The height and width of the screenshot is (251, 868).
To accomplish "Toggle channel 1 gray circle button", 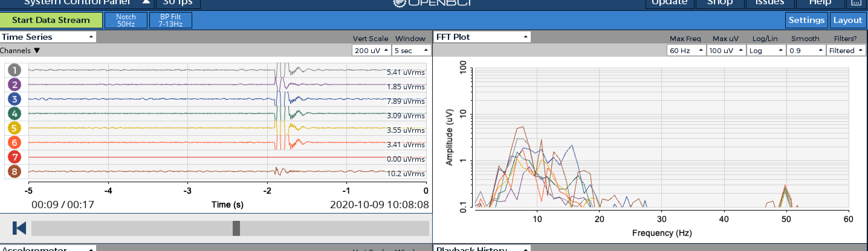I will tap(15, 70).
